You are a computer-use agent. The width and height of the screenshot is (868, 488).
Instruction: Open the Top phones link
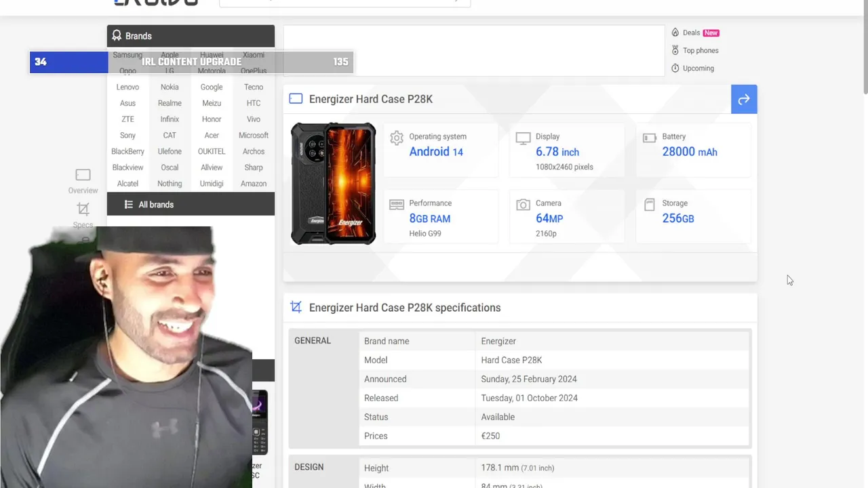click(701, 50)
